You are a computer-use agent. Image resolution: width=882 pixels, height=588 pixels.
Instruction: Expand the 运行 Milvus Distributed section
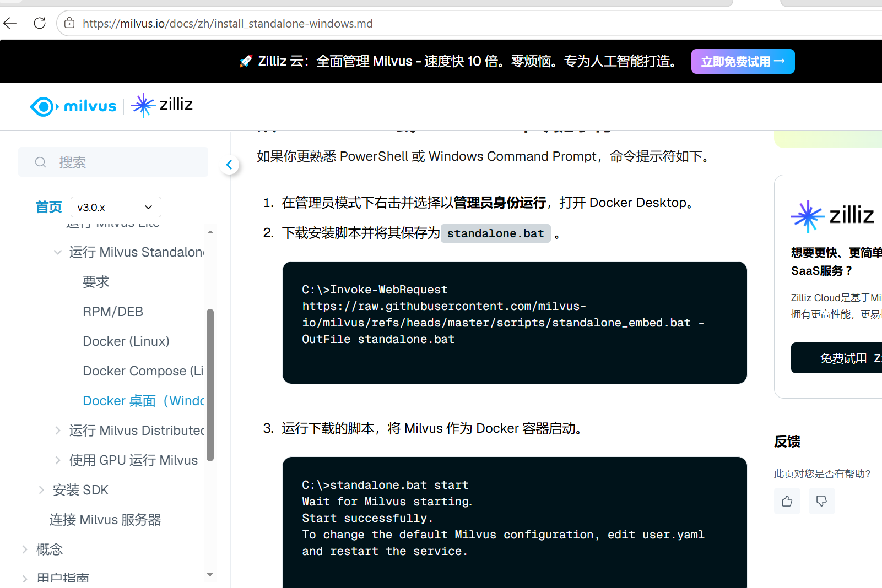pos(58,431)
